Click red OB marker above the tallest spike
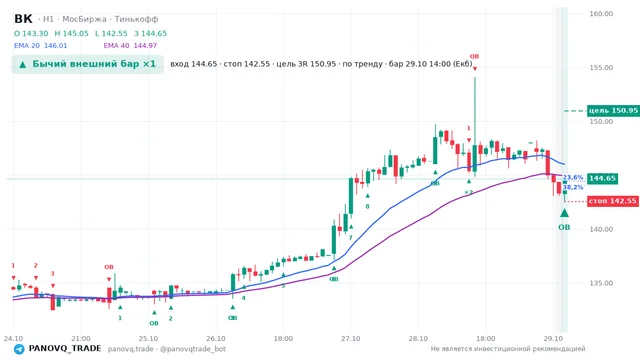640x360 pixels. [x=474, y=56]
